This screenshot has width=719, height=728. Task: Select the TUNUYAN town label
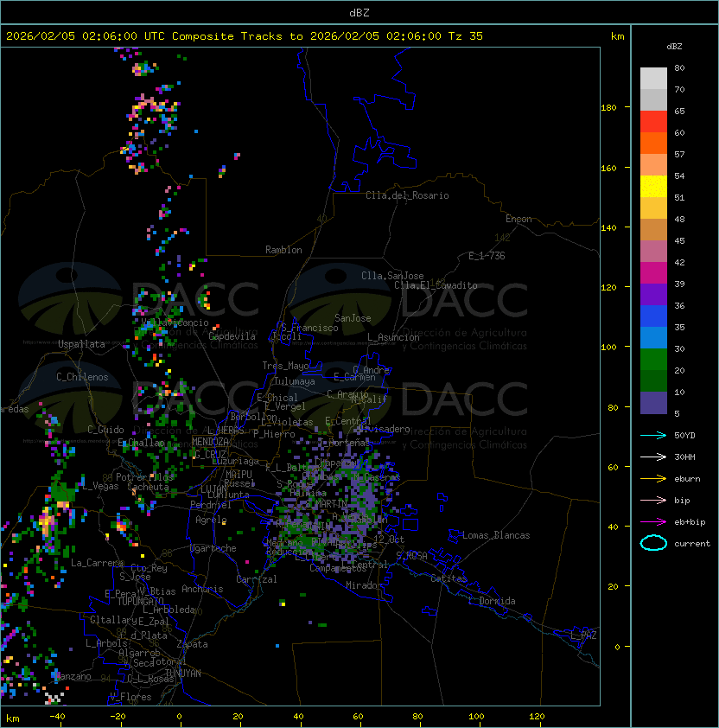pyautogui.click(x=182, y=673)
